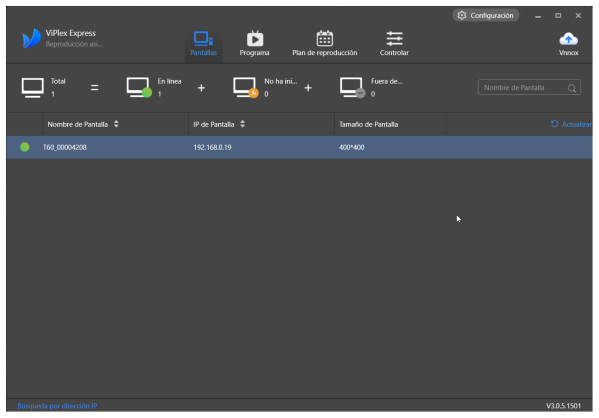599x418 pixels.
Task: Click IP address 192.168.0.19
Action: click(x=212, y=147)
